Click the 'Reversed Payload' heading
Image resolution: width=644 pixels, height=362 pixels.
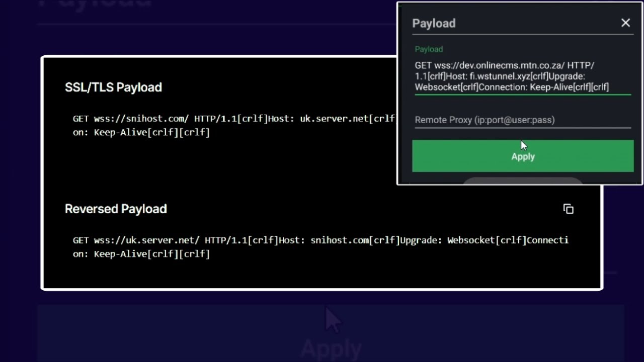(116, 209)
